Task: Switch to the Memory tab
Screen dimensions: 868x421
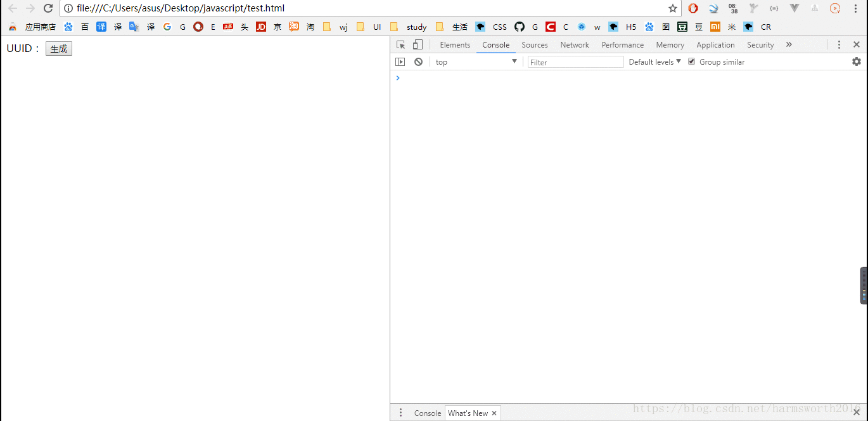Action: pyautogui.click(x=670, y=44)
